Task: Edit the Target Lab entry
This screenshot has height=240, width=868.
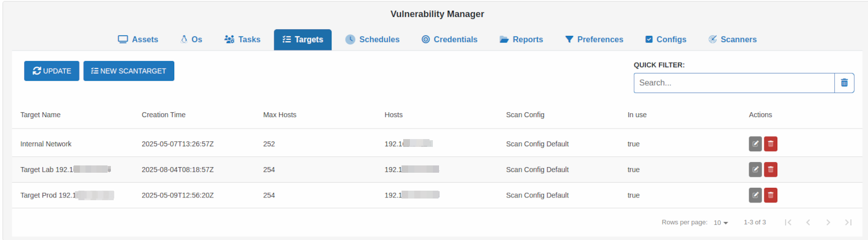Action: 755,169
